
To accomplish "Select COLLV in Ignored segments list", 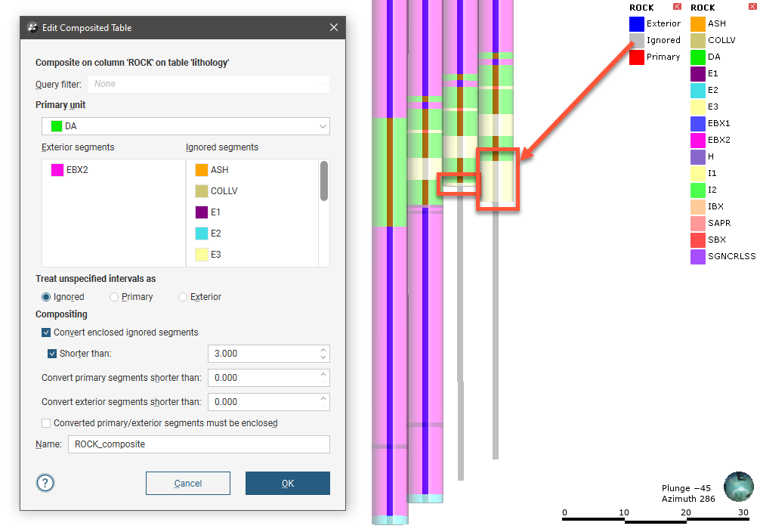I will (x=224, y=191).
